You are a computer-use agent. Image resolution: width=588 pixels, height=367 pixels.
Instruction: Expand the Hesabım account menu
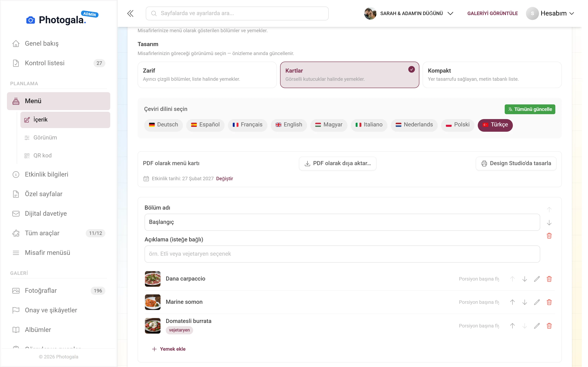[550, 13]
